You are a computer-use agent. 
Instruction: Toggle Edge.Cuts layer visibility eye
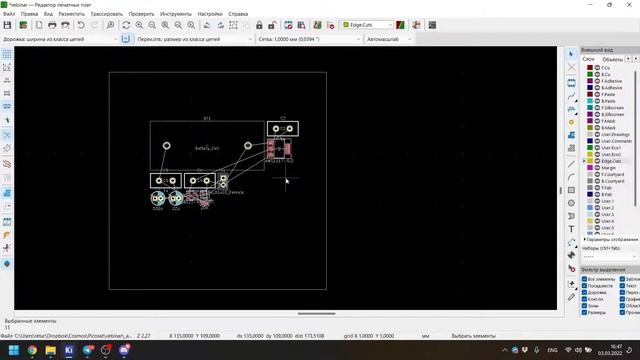[597, 161]
